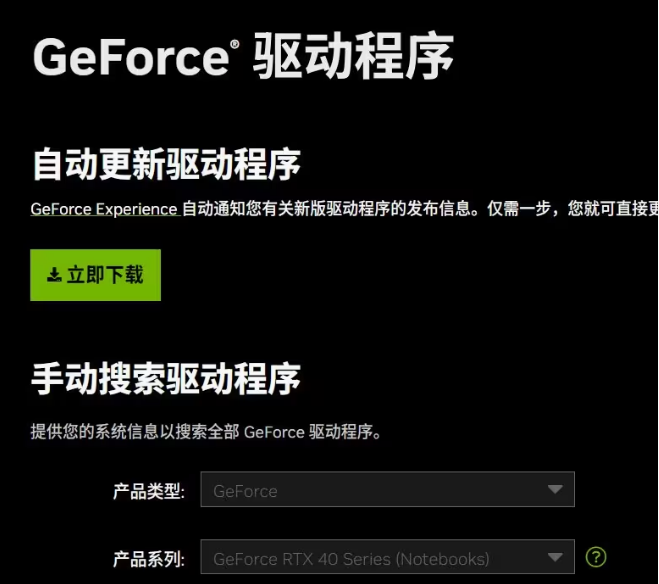The width and height of the screenshot is (659, 584).
Task: Click the 自动更新驱动程序 heading
Action: click(x=166, y=164)
